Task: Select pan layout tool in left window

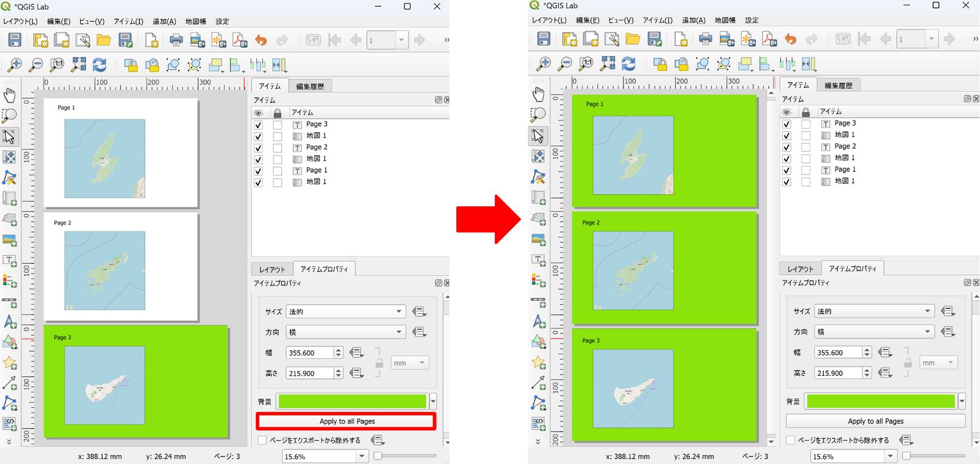Action: (9, 95)
